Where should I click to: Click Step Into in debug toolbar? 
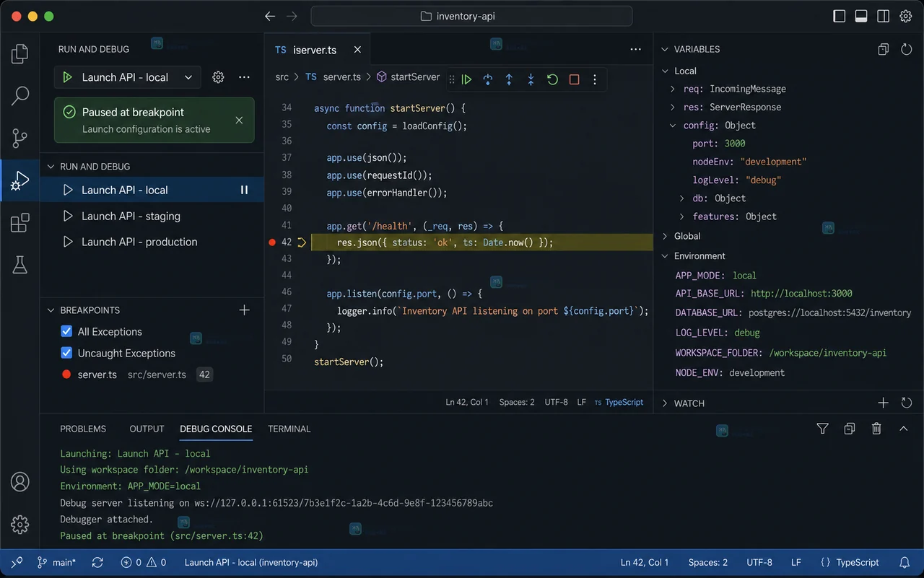point(531,79)
